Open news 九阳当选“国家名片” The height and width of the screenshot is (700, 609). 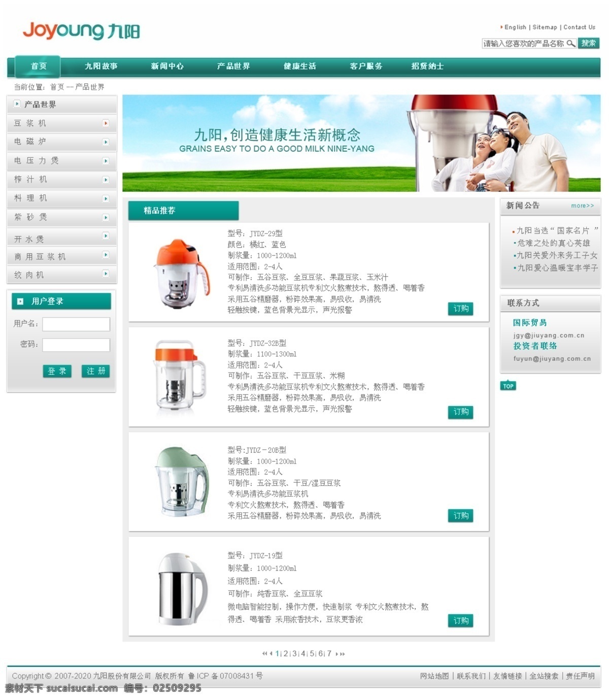(x=557, y=230)
